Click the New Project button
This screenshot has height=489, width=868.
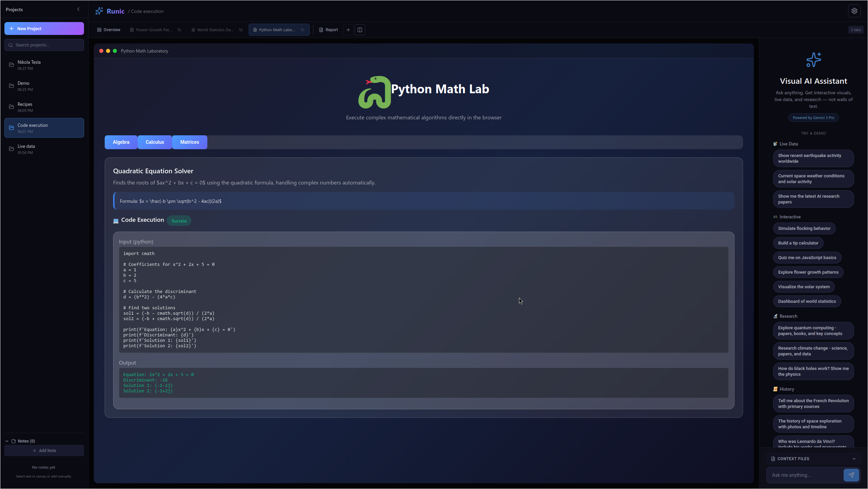44,28
